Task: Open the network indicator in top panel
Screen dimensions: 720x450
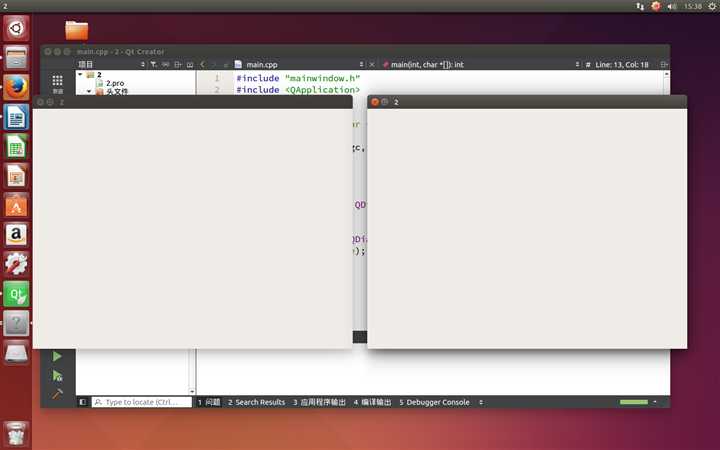Action: pyautogui.click(x=640, y=6)
